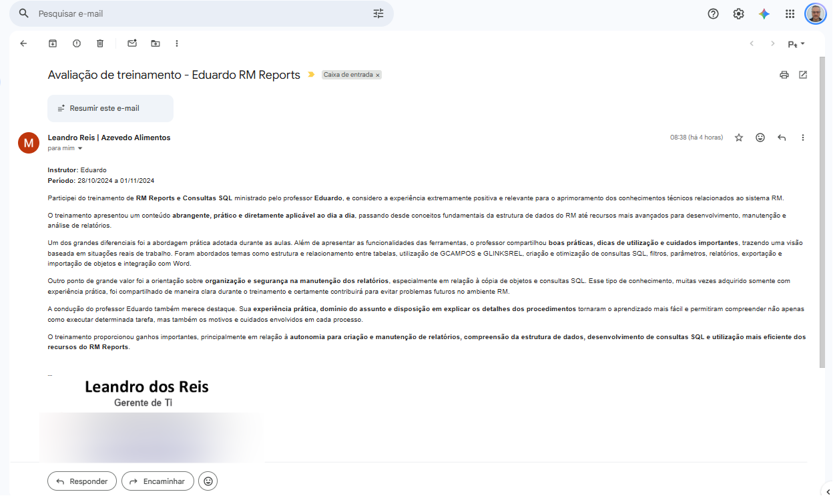The width and height of the screenshot is (839, 504).
Task: Open email in new window
Action: (803, 75)
